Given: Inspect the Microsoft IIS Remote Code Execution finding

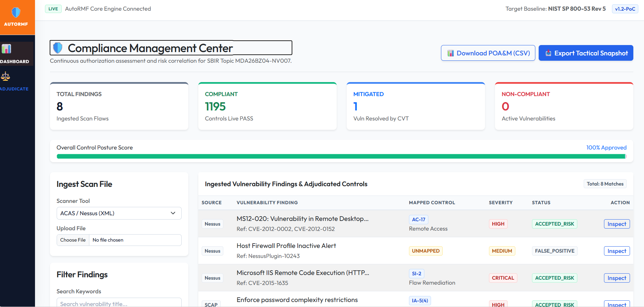Looking at the screenshot, I should (x=617, y=278).
